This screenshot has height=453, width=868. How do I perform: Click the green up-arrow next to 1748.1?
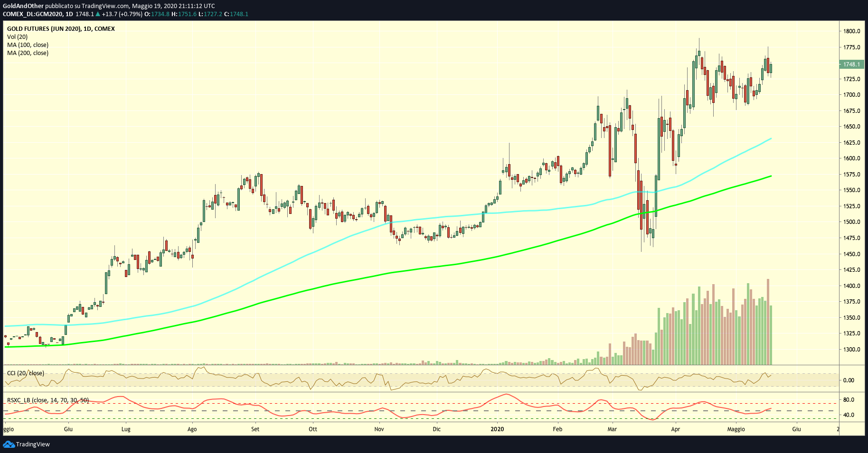pos(98,14)
